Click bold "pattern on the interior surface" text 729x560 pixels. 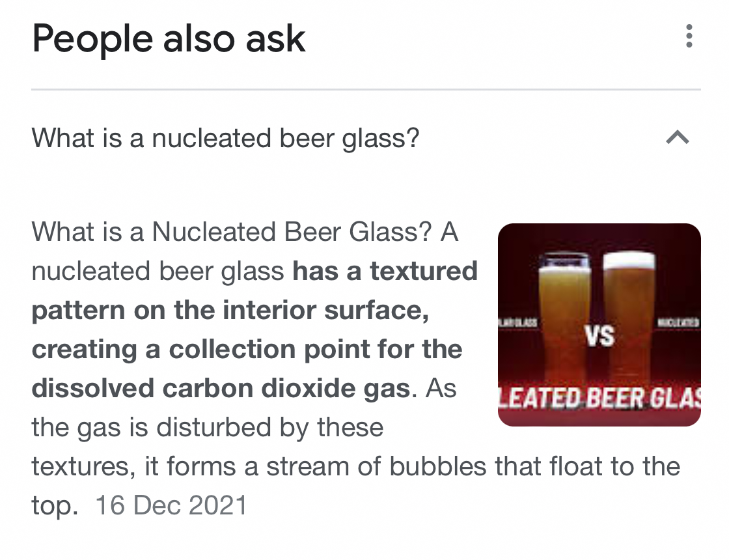pos(230,310)
